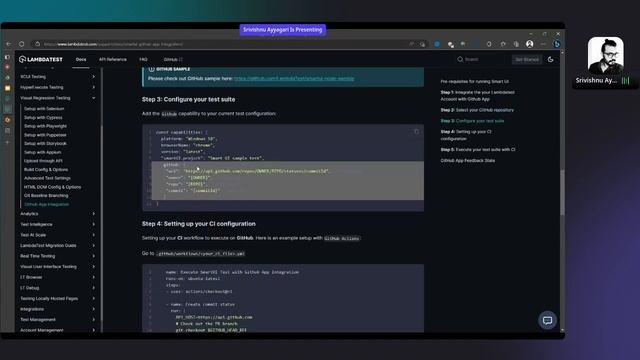Click the Get Started button

527,59
